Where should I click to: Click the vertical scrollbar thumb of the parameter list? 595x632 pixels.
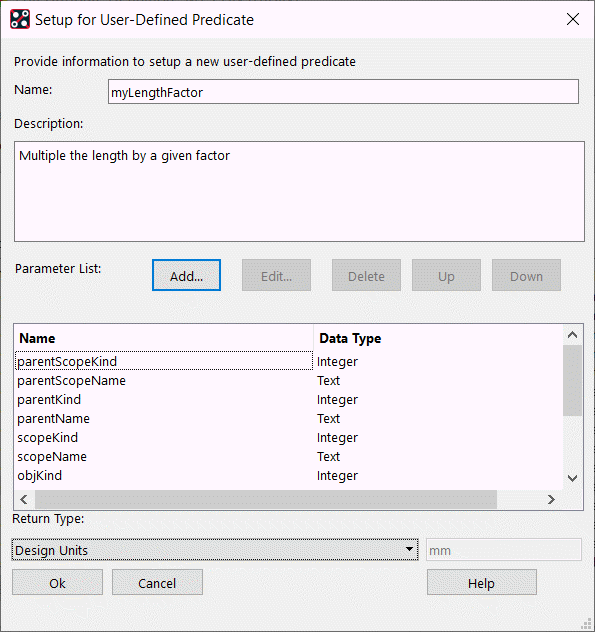572,380
